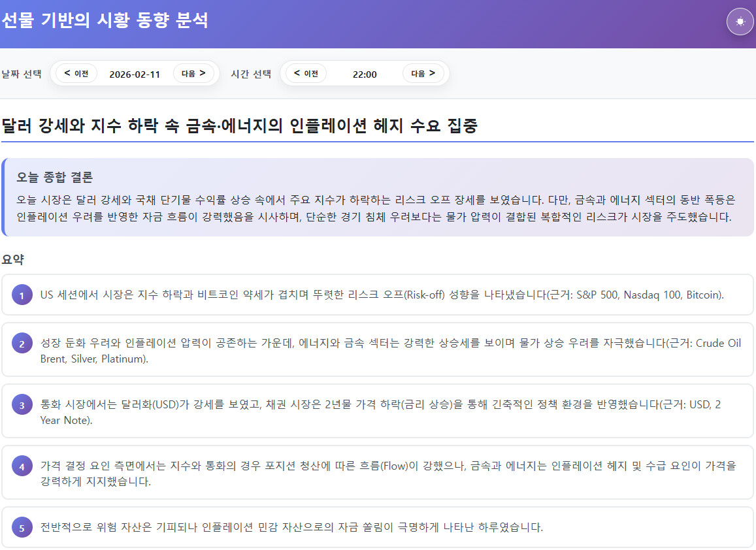This screenshot has width=756, height=550.
Task: Select the summary text mentioning Crude Oil Brent
Action: [x=390, y=351]
